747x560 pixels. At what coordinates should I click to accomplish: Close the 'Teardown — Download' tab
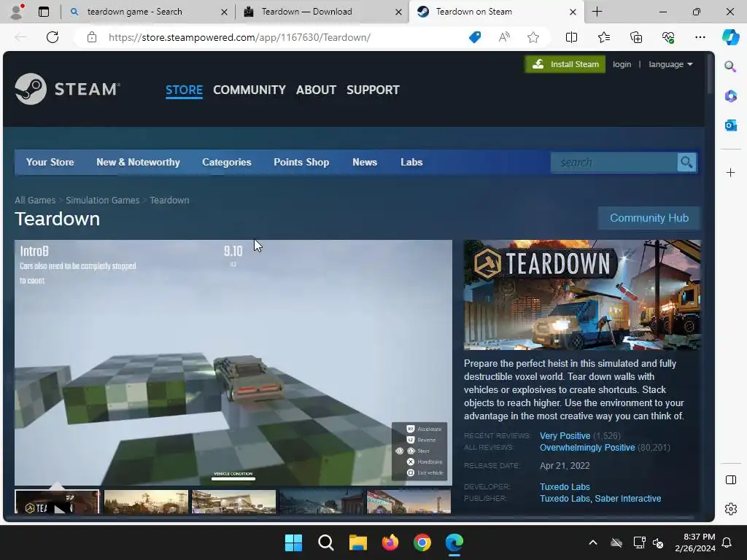(398, 12)
